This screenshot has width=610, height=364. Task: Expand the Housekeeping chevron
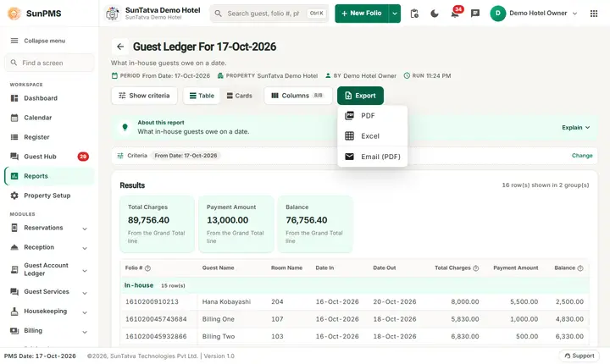point(85,312)
